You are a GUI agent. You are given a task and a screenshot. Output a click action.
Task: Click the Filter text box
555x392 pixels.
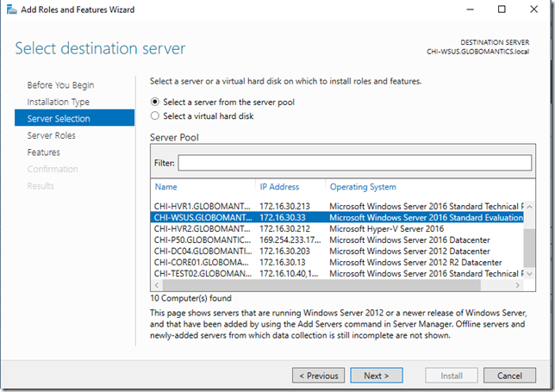pyautogui.click(x=355, y=163)
